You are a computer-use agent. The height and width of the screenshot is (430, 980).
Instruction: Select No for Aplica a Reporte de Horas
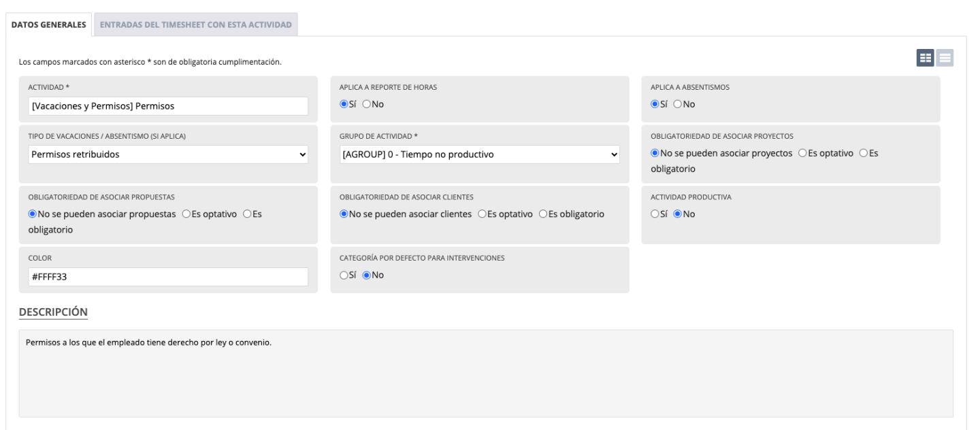366,104
